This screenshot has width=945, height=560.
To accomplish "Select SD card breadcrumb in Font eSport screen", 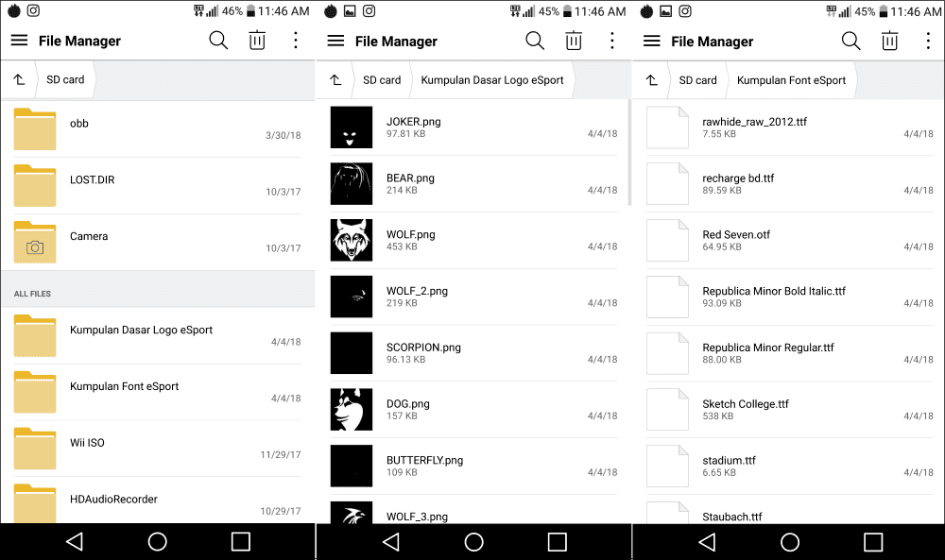I will 698,80.
